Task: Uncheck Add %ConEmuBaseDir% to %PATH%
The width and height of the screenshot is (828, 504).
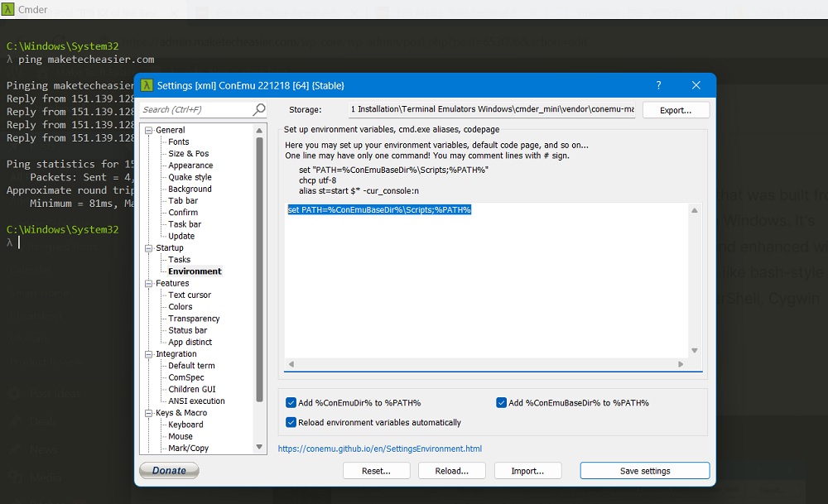Action: tap(501, 401)
